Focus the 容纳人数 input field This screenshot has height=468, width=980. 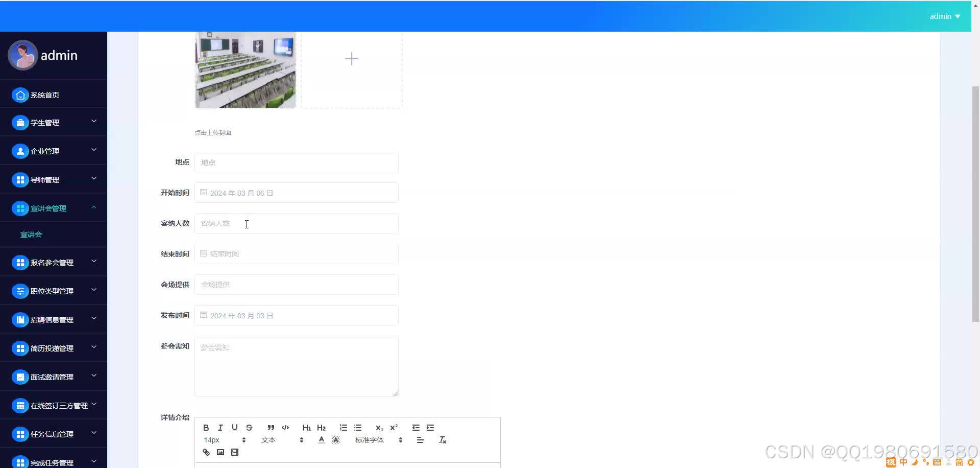(x=297, y=223)
